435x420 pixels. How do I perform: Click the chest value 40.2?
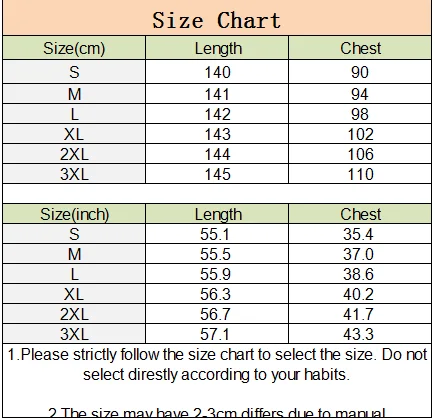358,294
